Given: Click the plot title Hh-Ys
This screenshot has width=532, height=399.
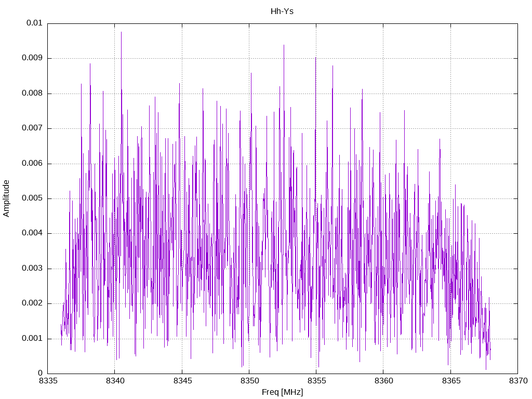Looking at the screenshot, I should click(282, 11).
